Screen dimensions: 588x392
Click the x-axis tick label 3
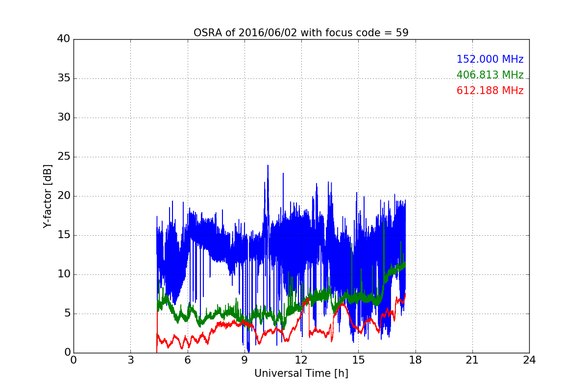[x=130, y=360]
